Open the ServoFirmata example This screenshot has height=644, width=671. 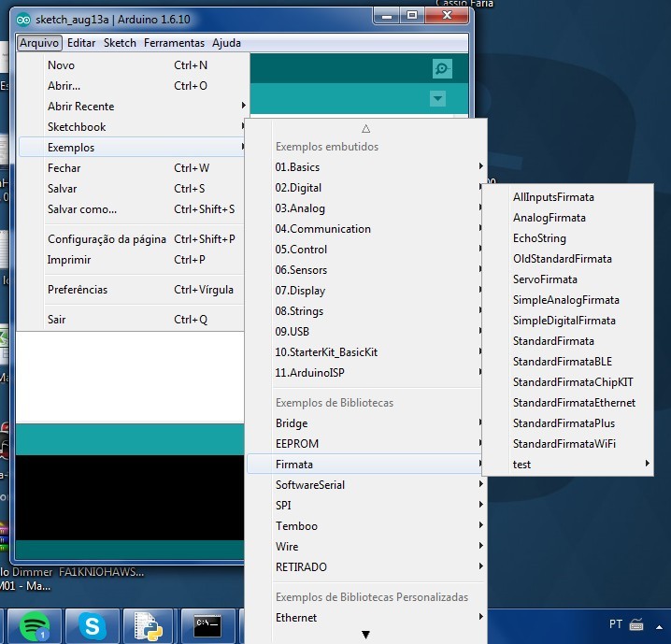pyautogui.click(x=568, y=279)
